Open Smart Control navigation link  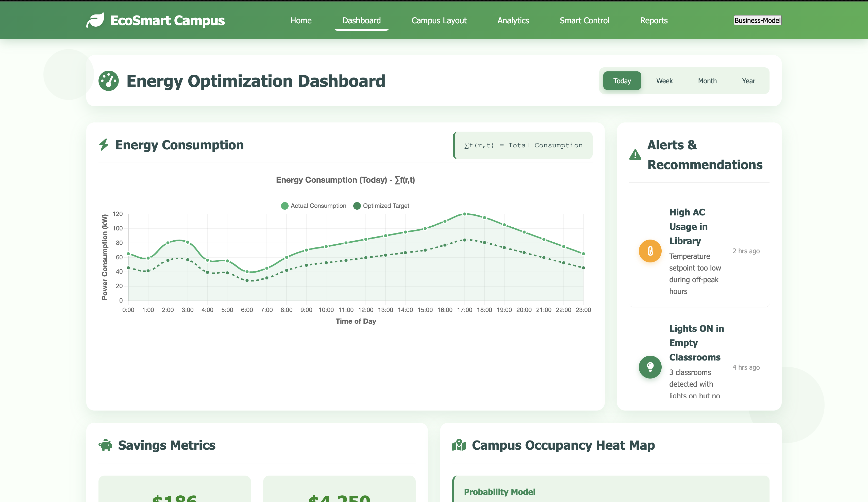(x=584, y=20)
